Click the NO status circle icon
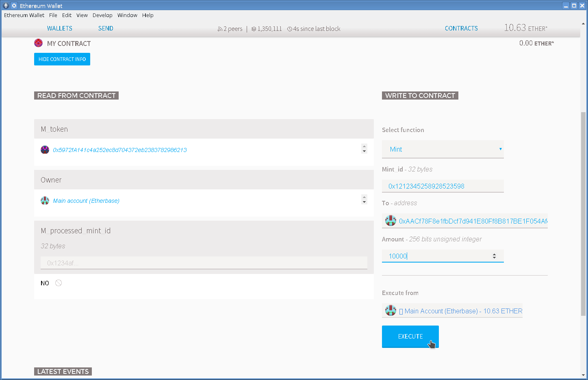The image size is (588, 380). tap(59, 283)
